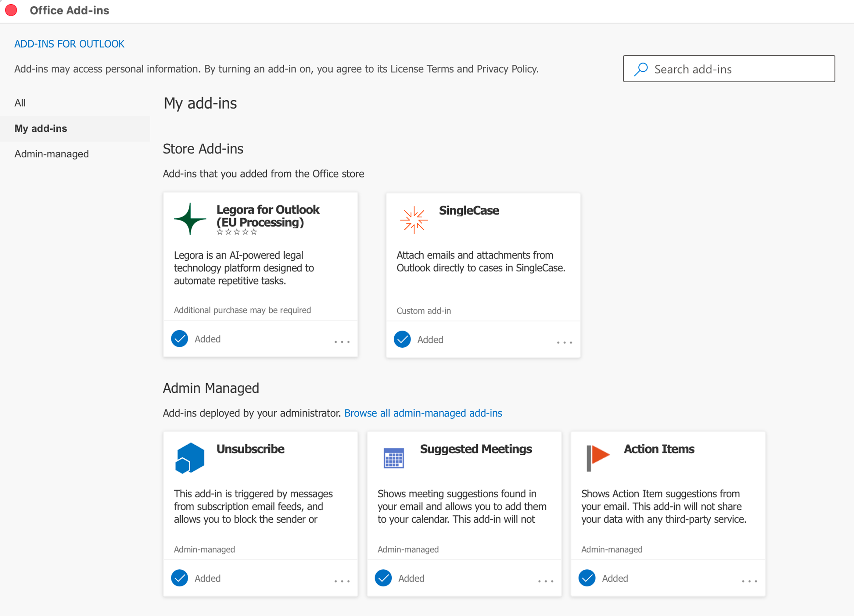Toggle Added checkmark on Suggested Meetings card
This screenshot has height=616, width=854.
point(383,578)
